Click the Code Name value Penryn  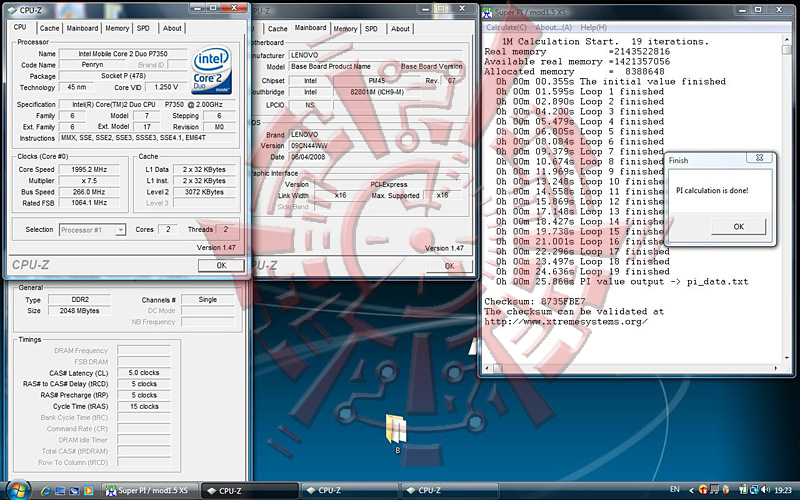click(x=92, y=65)
